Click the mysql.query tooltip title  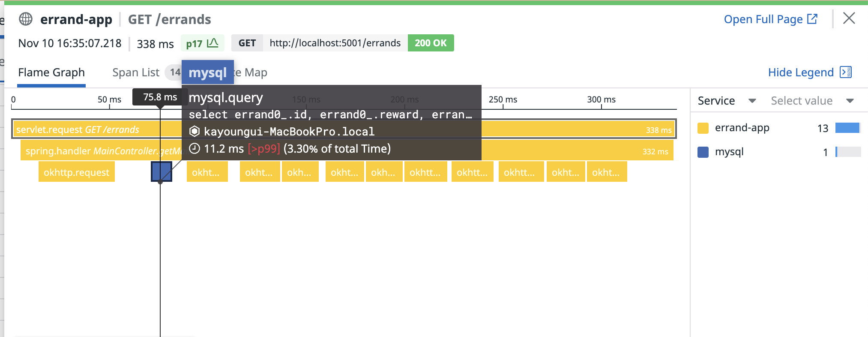[x=226, y=98]
